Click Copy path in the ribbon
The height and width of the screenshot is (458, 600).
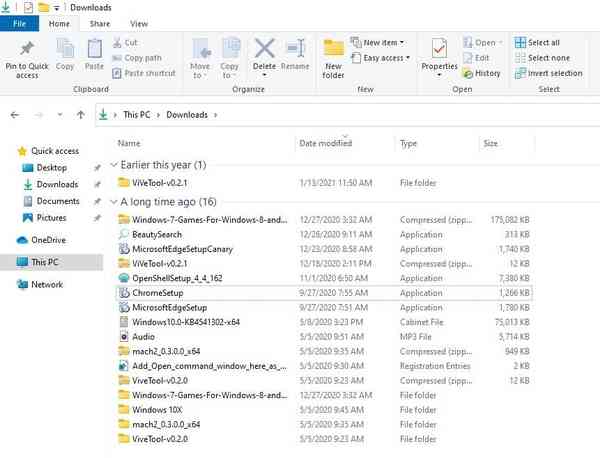click(x=137, y=58)
